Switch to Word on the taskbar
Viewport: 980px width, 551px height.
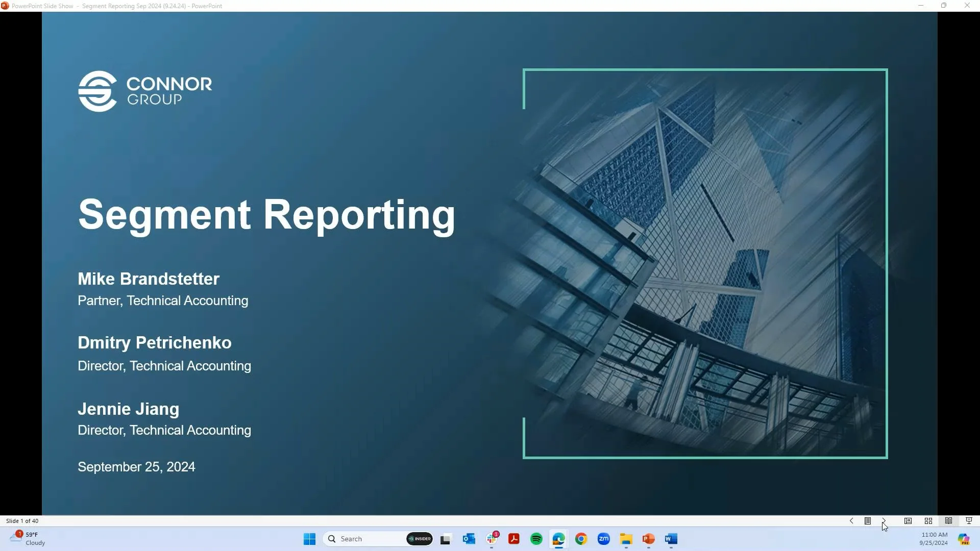[x=671, y=539]
